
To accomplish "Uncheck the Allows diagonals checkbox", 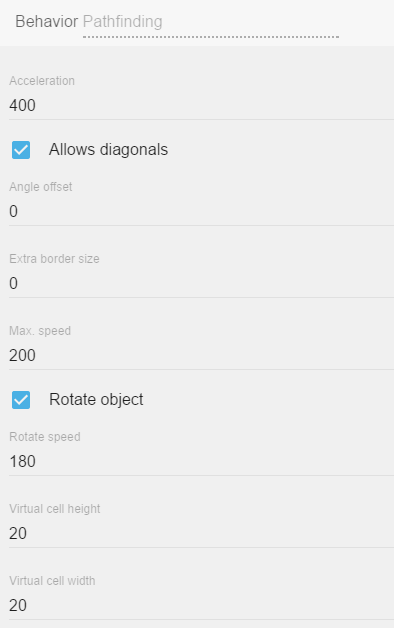I will pos(21,150).
